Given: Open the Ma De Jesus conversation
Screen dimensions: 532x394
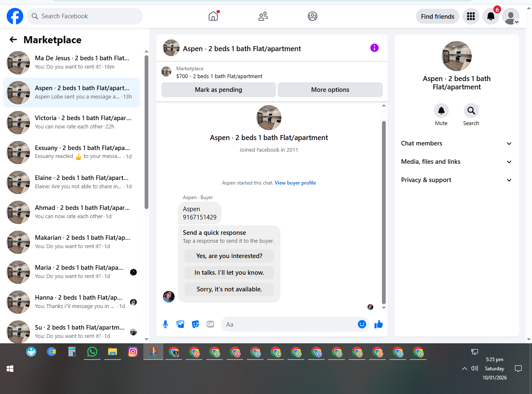Looking at the screenshot, I should coord(71,63).
